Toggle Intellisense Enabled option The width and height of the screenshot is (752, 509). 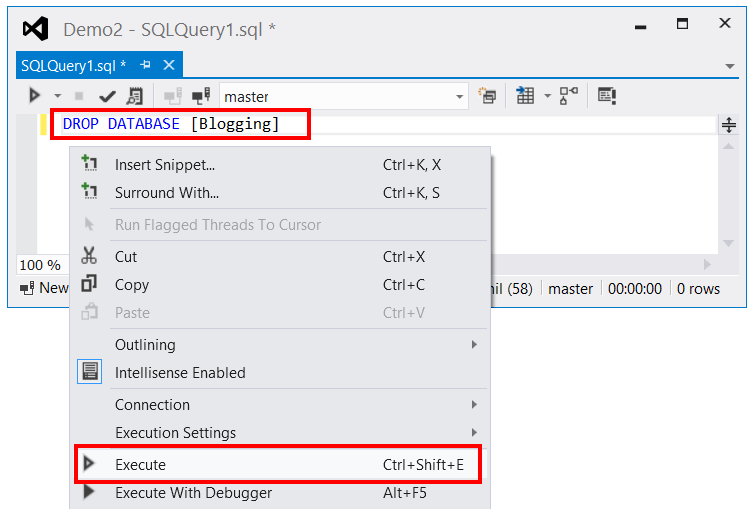coord(180,372)
